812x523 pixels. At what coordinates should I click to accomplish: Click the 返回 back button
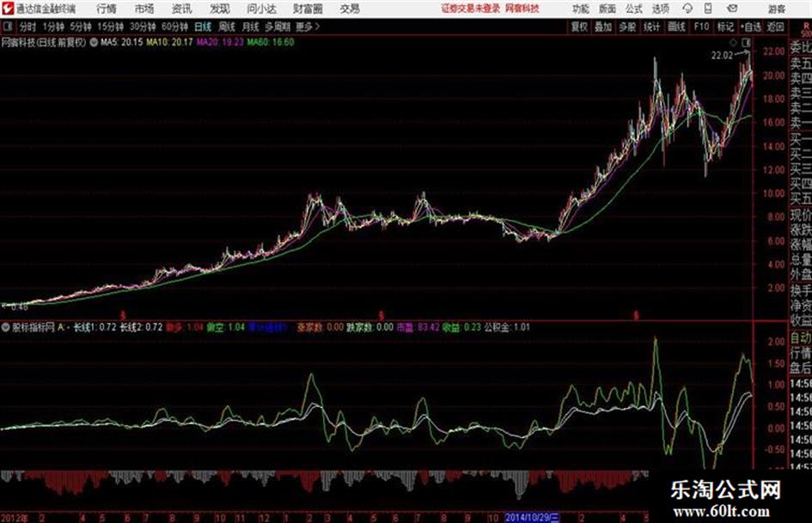[776, 27]
